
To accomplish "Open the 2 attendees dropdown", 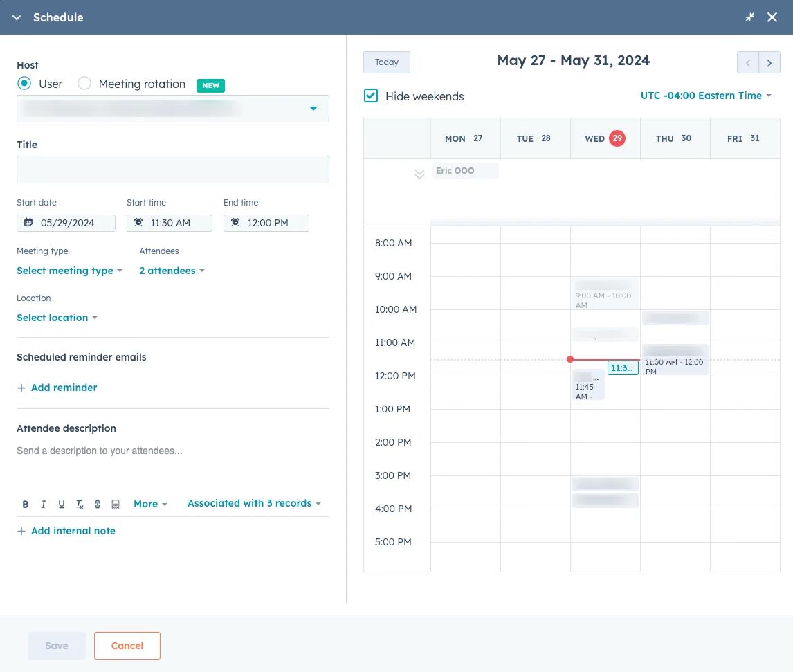I will tap(172, 271).
